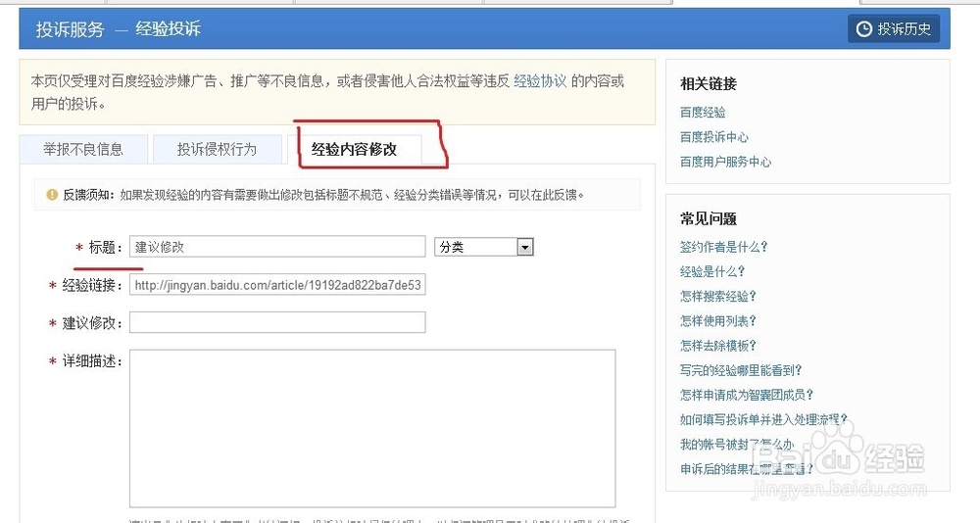Open FAQ 怎样使用列表?
Image resolution: width=980 pixels, height=523 pixels.
click(x=718, y=320)
